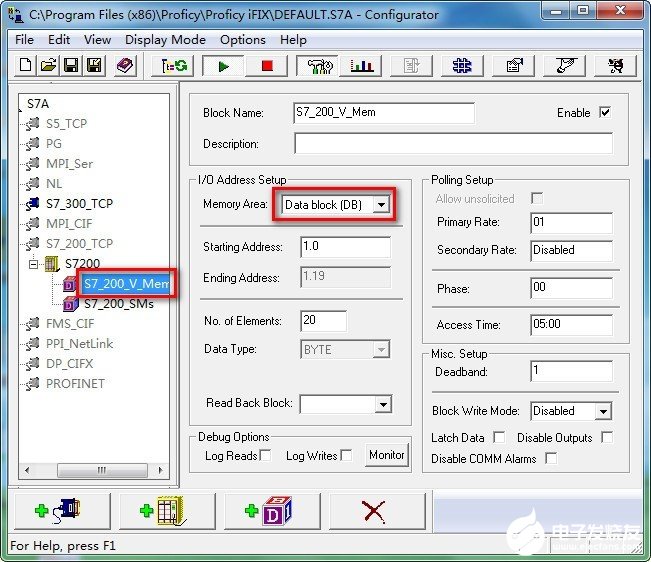
Task: Enable the Log Reads checkbox
Action: [265, 456]
